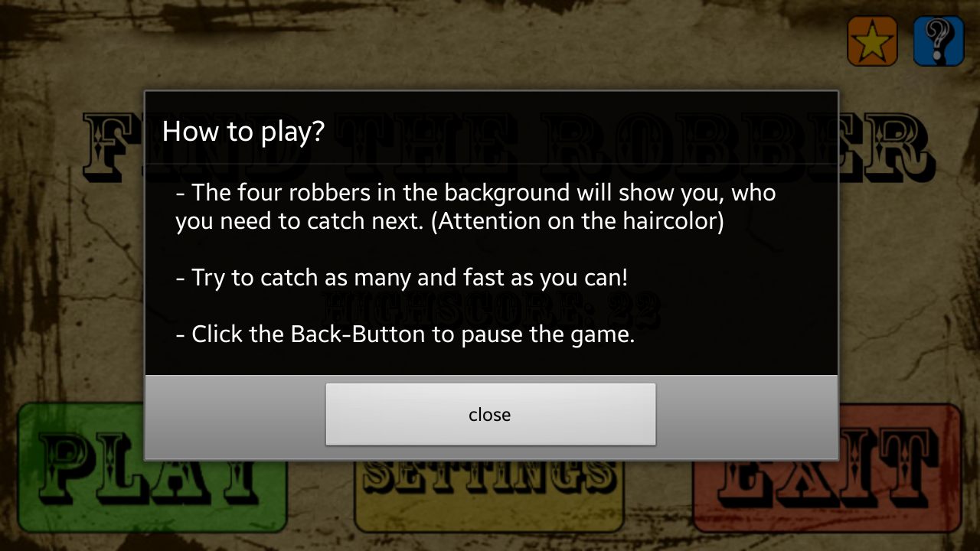
Task: Click the divider line under dialog title
Action: [x=491, y=163]
